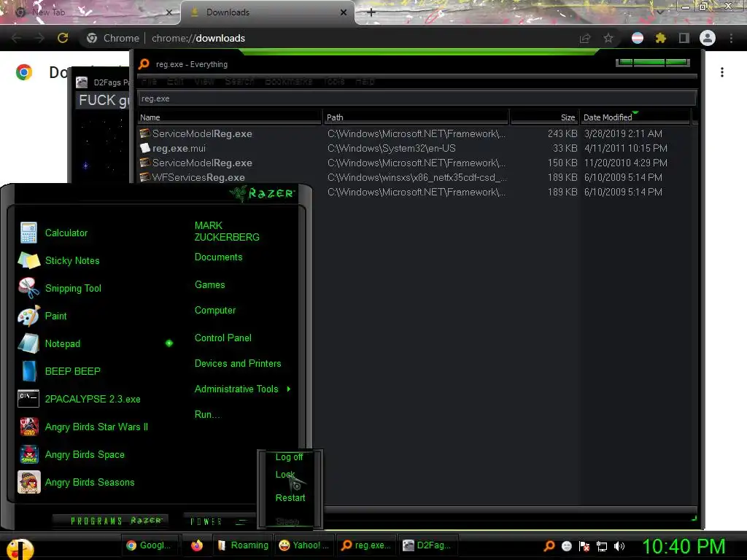Image resolution: width=747 pixels, height=560 pixels.
Task: Open Chrome side panel icon
Action: click(x=684, y=38)
